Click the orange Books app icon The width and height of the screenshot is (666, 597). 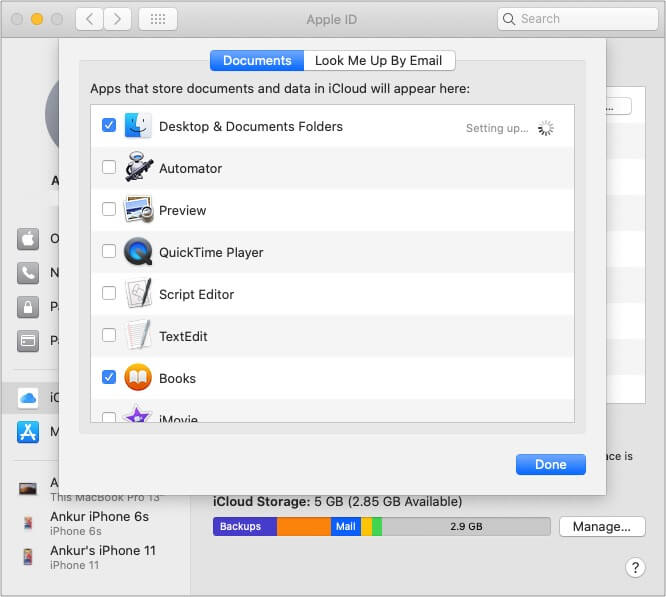click(138, 377)
